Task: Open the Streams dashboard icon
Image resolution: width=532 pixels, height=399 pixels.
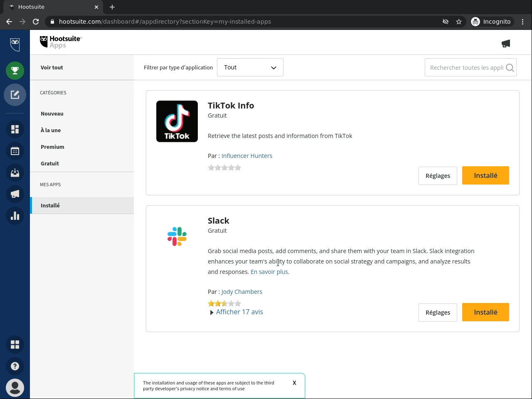Action: click(15, 129)
